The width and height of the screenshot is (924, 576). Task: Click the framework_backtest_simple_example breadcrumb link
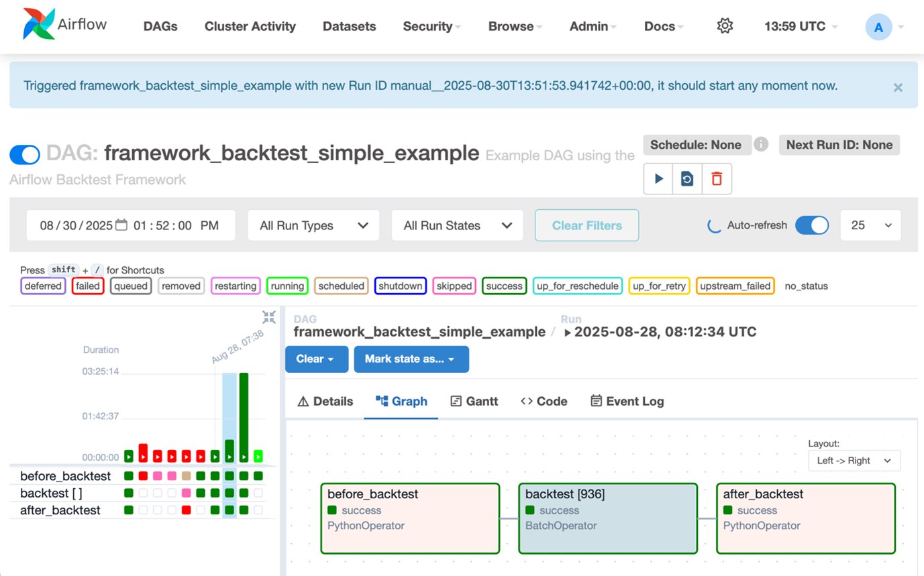tap(419, 331)
